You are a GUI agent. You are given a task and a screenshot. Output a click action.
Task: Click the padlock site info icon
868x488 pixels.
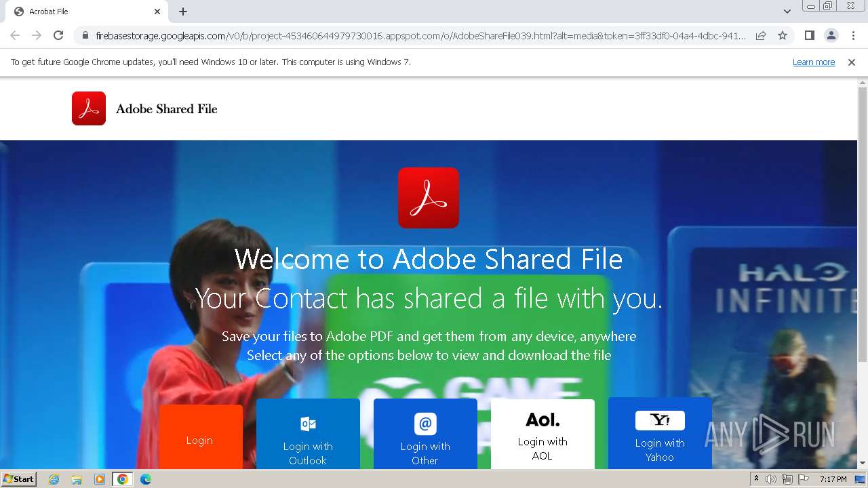[x=85, y=35]
